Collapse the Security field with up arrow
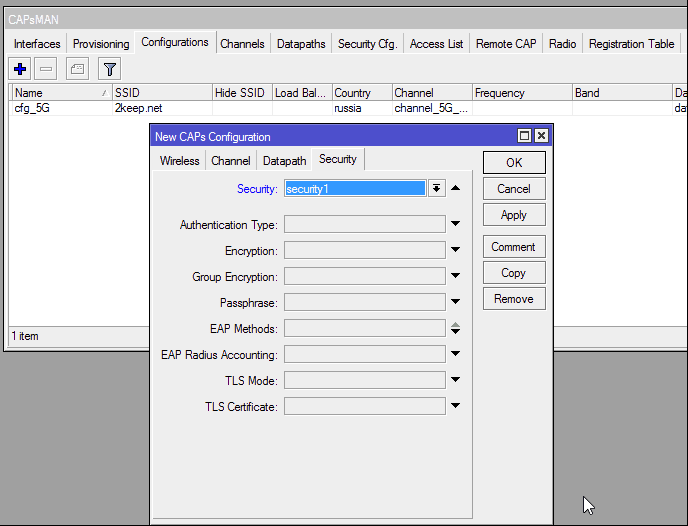Image resolution: width=688 pixels, height=526 pixels. pyautogui.click(x=456, y=188)
